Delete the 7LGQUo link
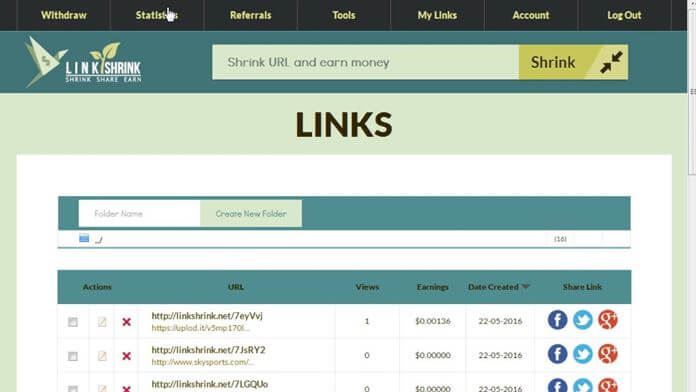 coord(127,389)
